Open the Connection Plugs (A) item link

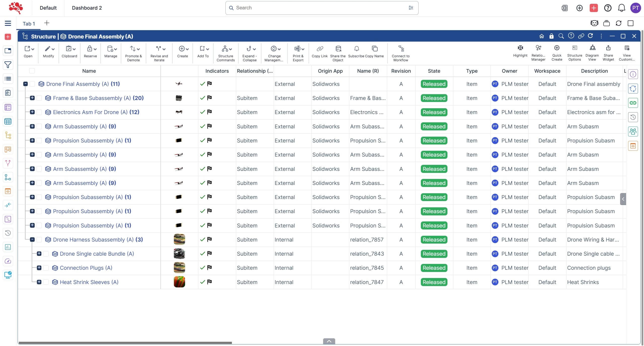click(x=86, y=268)
